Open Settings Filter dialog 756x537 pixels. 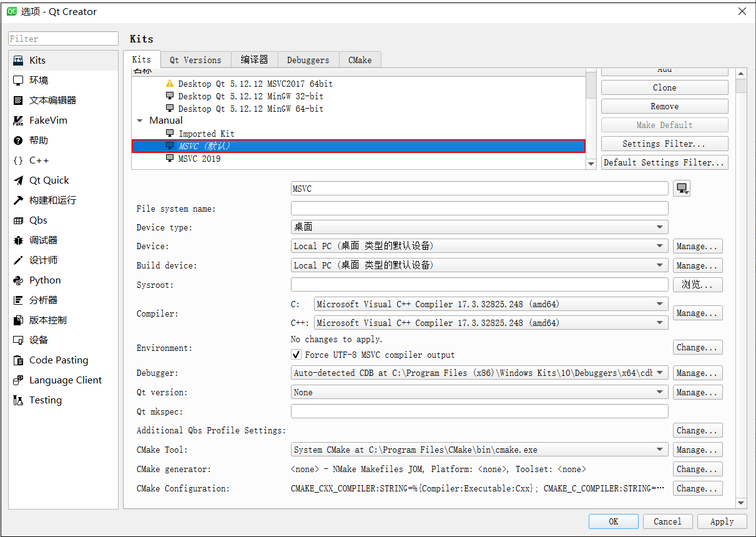tap(665, 144)
